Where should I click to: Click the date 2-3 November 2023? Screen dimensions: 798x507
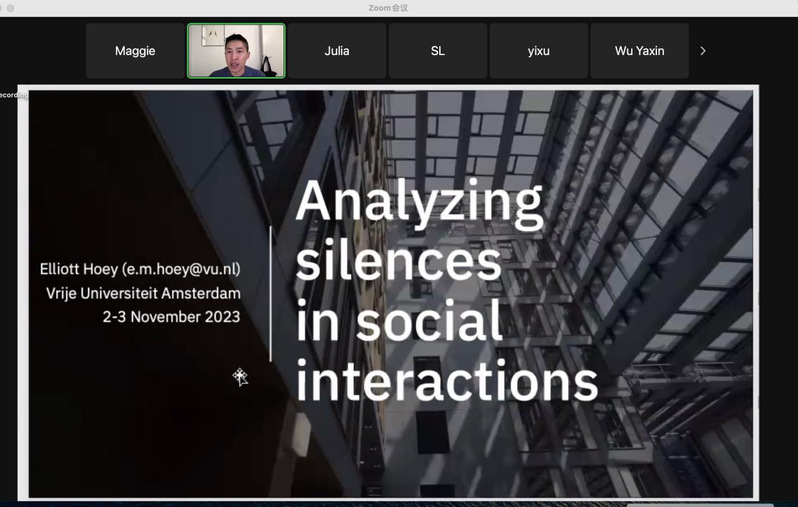coord(172,317)
